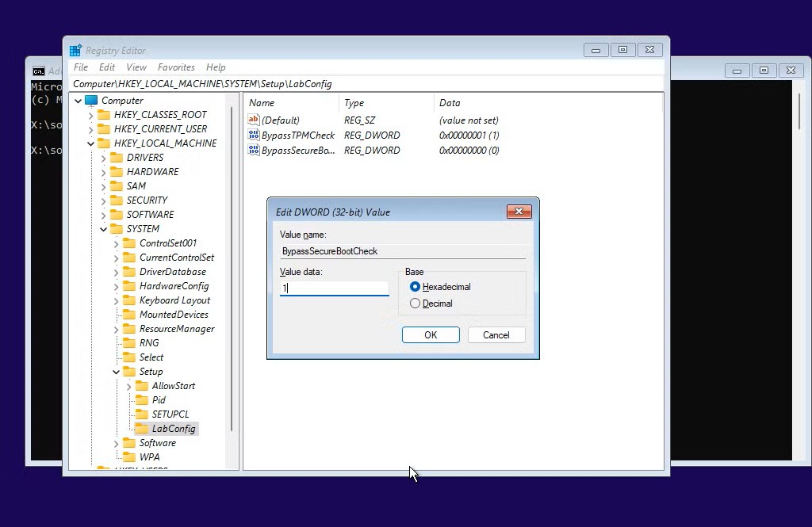
Task: Click the OK button in the dialog
Action: 431,334
